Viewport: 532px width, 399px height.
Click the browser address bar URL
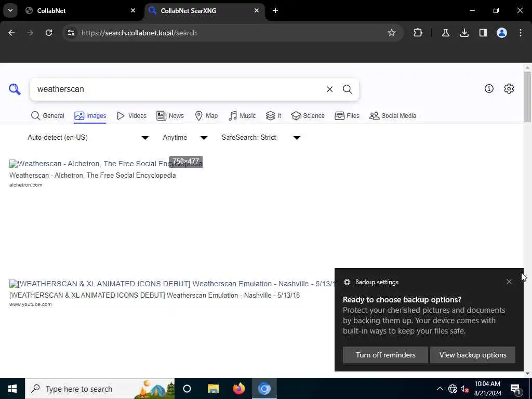pos(139,33)
